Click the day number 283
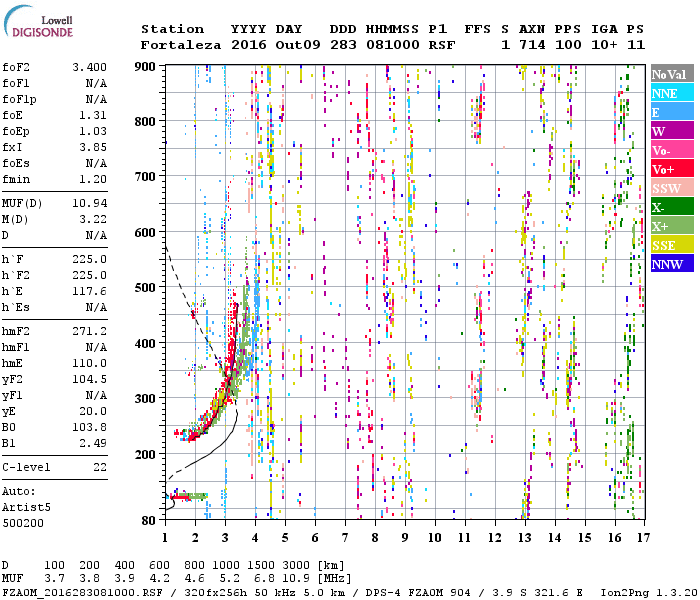Image resolution: width=700 pixels, height=600 pixels. [343, 45]
